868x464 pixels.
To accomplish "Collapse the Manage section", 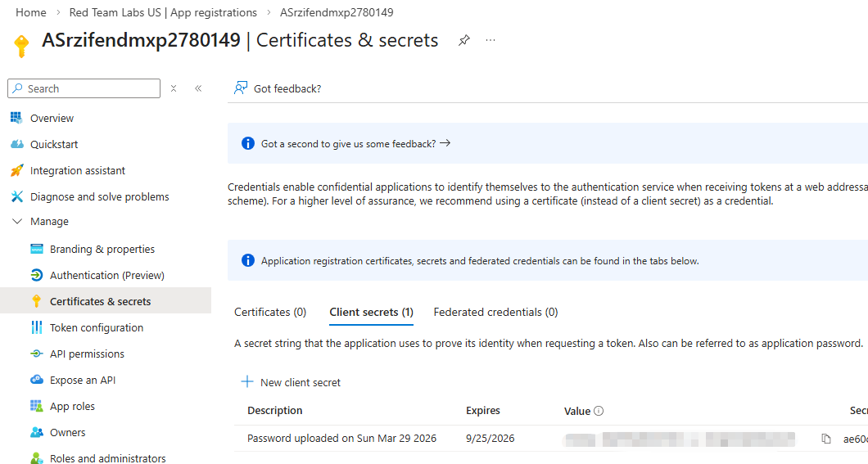I will 17,222.
